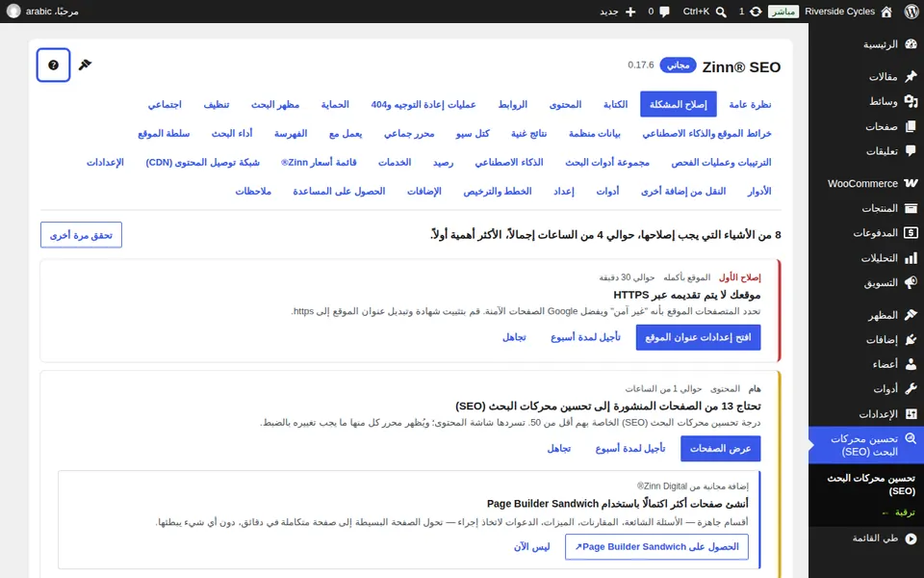Click the تحقق مرة أخرى button
The height and width of the screenshot is (578, 924).
click(81, 235)
